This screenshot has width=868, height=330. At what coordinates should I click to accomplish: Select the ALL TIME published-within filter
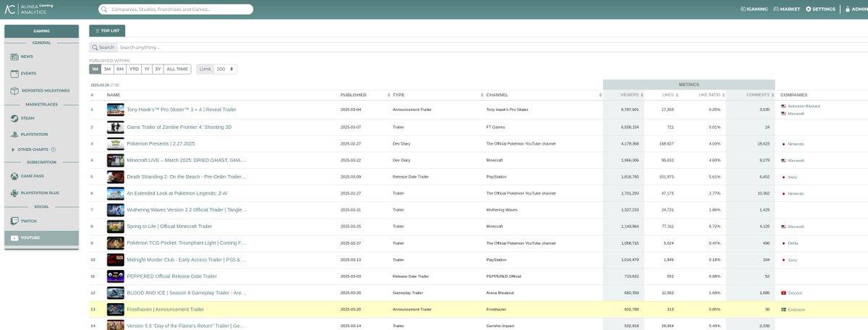177,69
